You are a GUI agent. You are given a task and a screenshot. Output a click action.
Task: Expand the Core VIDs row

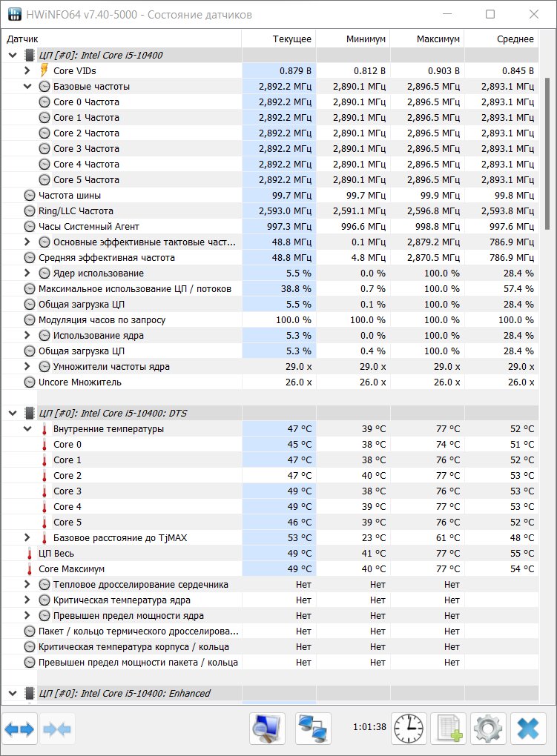[x=27, y=70]
